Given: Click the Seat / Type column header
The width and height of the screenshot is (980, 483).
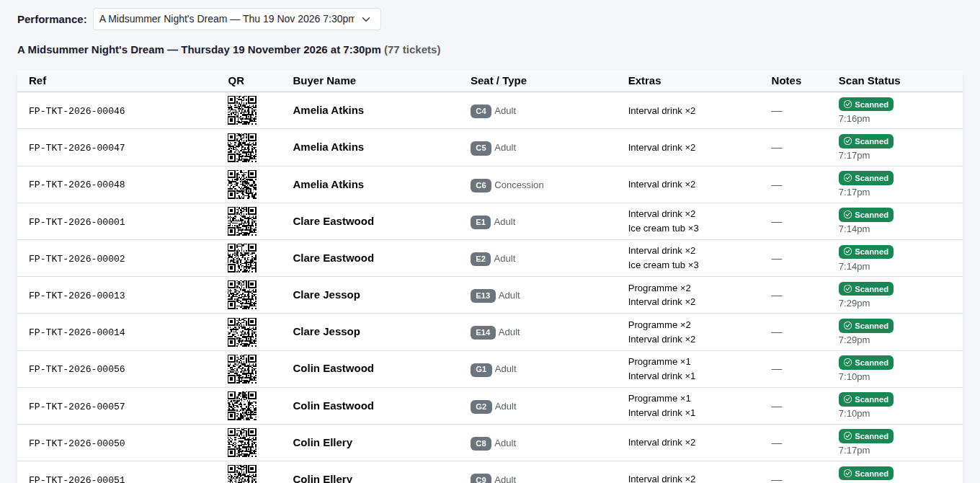Looking at the screenshot, I should tap(499, 81).
